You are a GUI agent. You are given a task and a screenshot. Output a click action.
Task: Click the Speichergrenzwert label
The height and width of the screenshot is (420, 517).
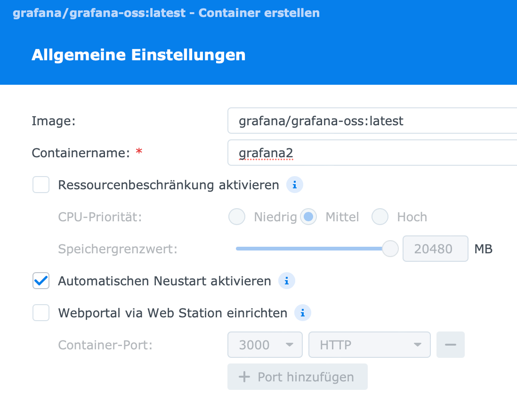coord(118,249)
